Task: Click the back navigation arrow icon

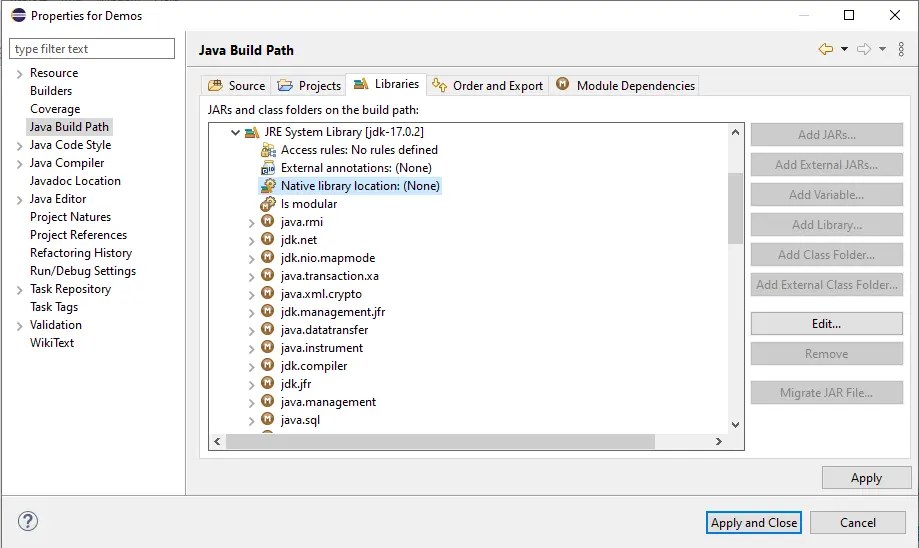Action: [x=825, y=49]
